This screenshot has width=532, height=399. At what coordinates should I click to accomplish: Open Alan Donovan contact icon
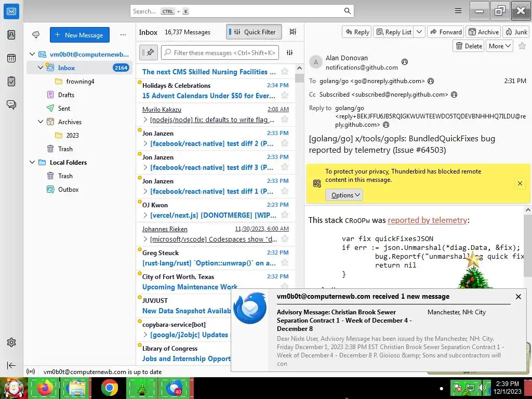click(404, 62)
